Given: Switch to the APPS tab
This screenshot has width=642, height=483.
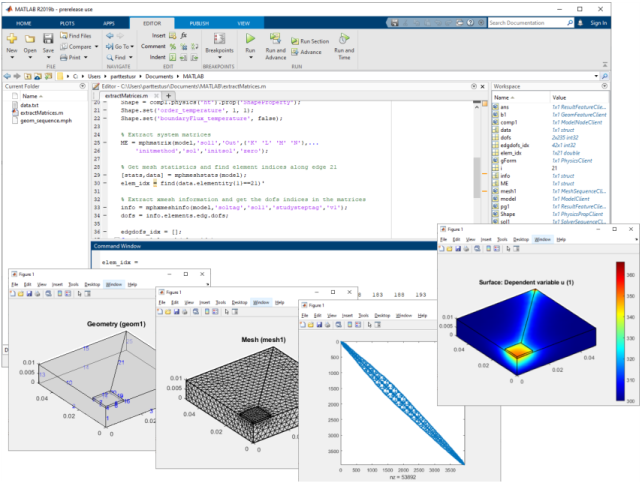Looking at the screenshot, I should (x=109, y=23).
